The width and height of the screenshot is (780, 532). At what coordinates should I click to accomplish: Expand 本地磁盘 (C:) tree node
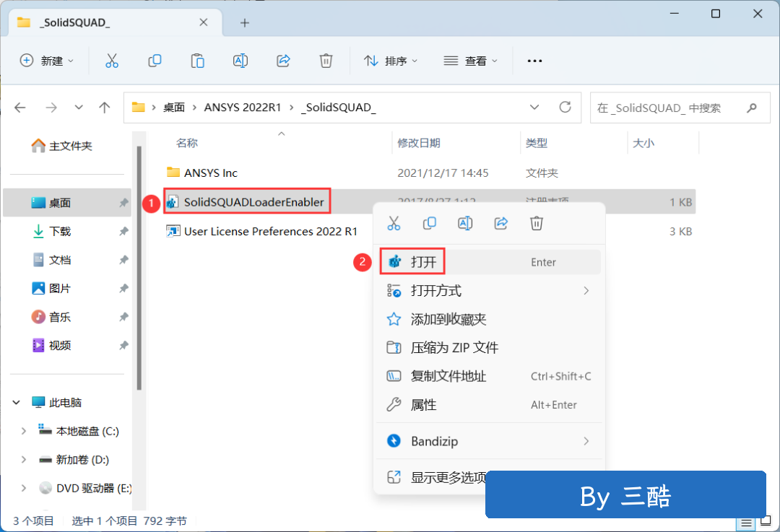[23, 431]
